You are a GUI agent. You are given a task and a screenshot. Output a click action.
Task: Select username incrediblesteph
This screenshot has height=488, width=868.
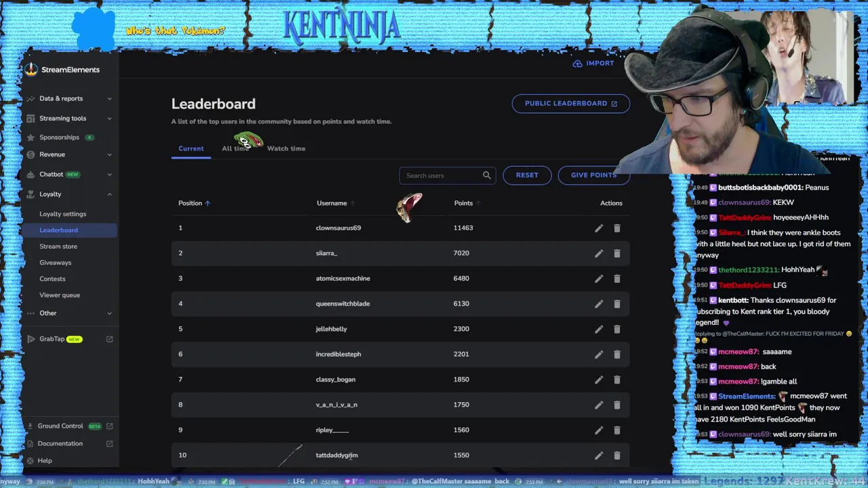coord(338,354)
